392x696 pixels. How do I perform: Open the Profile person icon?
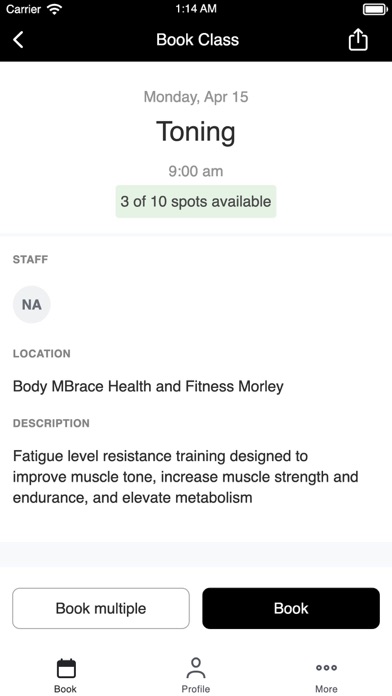196,668
